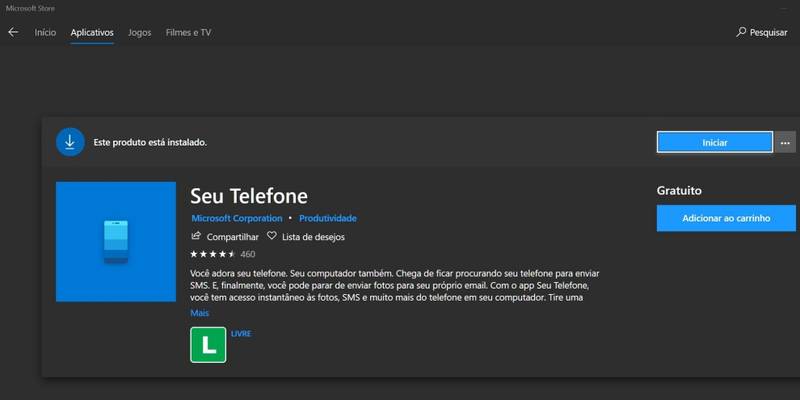This screenshot has height=400, width=800.
Task: Click the Compartilhar share icon
Action: 196,236
